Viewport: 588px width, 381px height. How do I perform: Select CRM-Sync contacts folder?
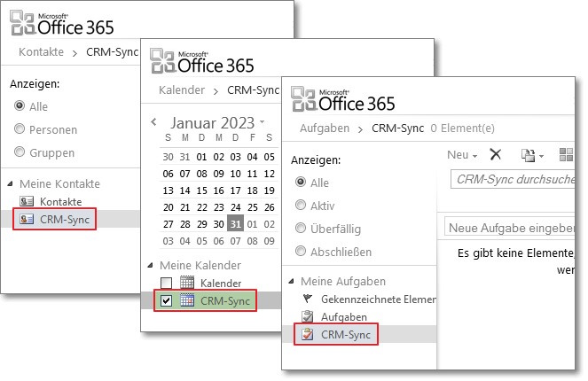(x=65, y=219)
